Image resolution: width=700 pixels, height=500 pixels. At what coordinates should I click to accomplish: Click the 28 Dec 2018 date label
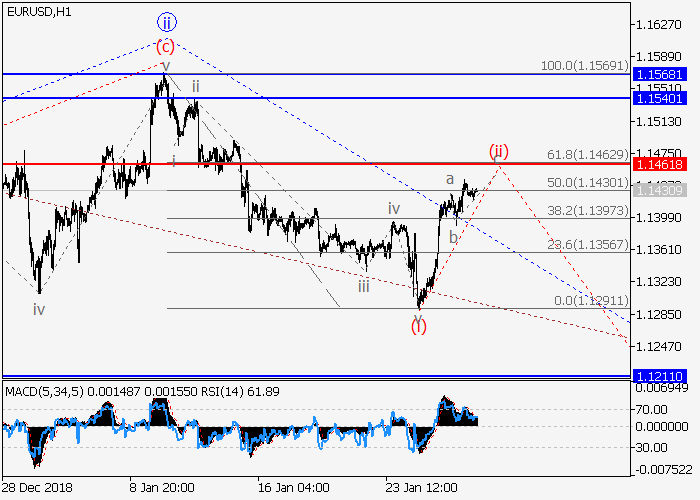click(x=37, y=487)
